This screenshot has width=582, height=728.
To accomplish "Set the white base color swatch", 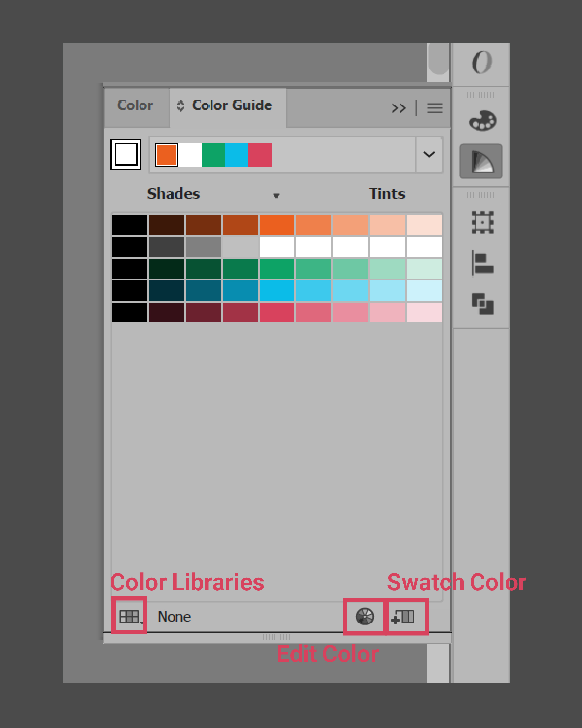I will (126, 154).
